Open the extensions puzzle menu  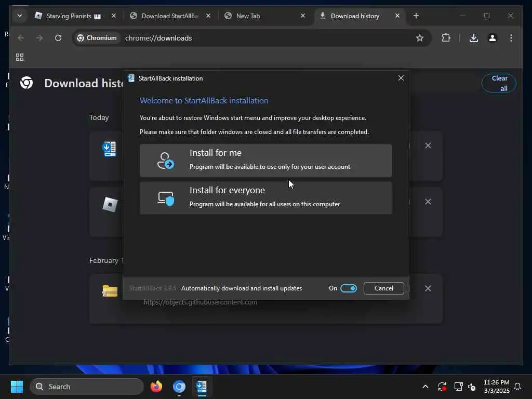446,38
